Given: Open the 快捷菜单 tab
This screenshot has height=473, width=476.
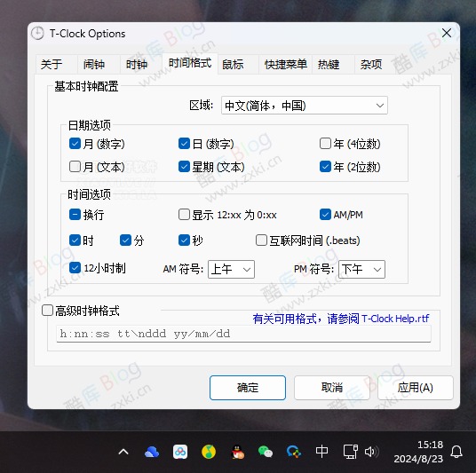Looking at the screenshot, I should (286, 64).
